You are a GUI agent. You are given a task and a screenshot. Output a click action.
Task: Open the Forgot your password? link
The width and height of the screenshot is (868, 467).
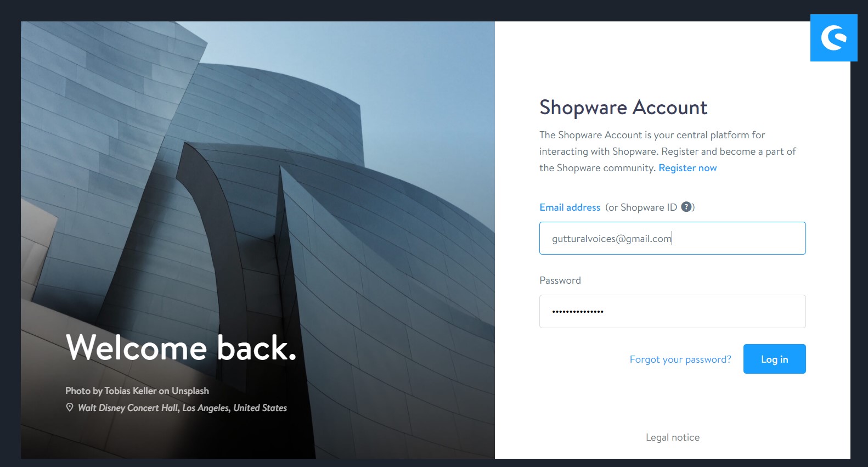tap(680, 359)
